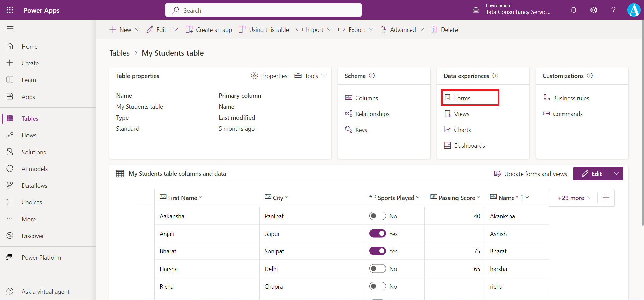Click the notifications bell icon
This screenshot has width=644, height=300.
pos(574,10)
